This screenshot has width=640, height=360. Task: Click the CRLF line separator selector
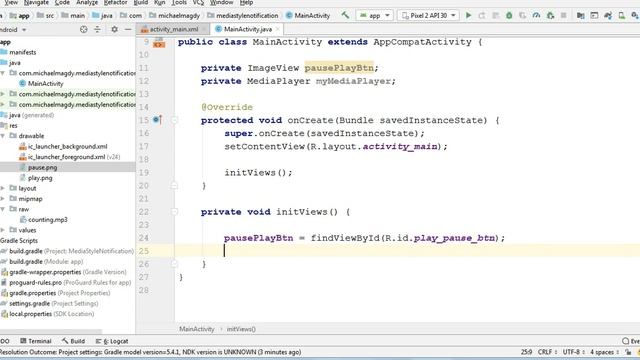[547, 352]
